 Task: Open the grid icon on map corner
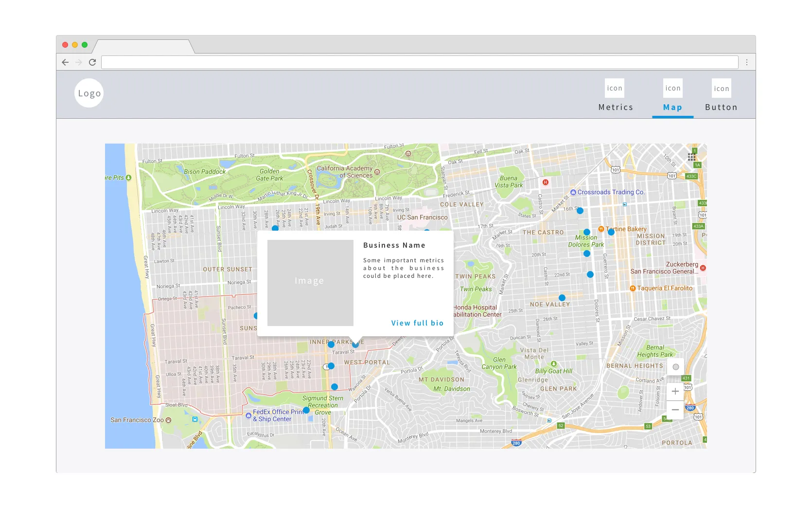pos(691,157)
